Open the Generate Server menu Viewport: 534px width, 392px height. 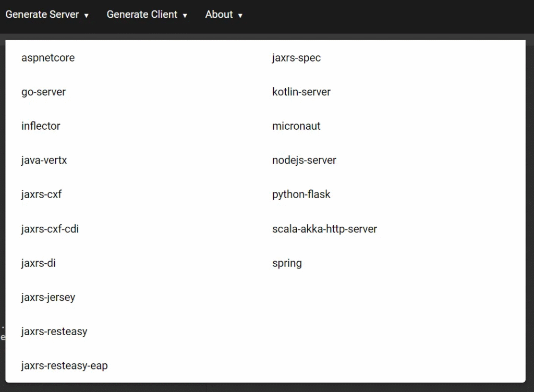coord(47,15)
